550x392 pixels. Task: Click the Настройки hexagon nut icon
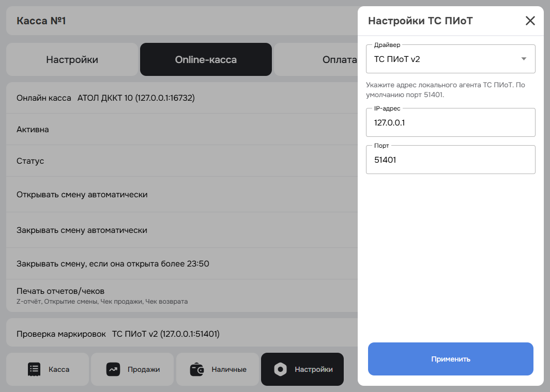280,369
